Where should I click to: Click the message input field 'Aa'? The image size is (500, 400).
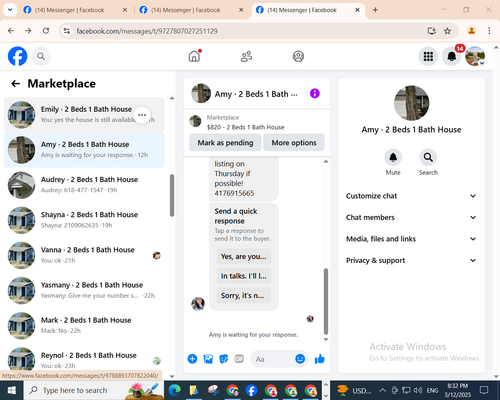[x=273, y=359]
